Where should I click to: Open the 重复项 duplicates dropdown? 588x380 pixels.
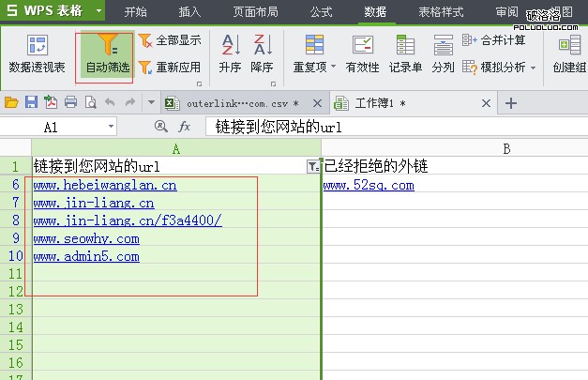(x=314, y=54)
